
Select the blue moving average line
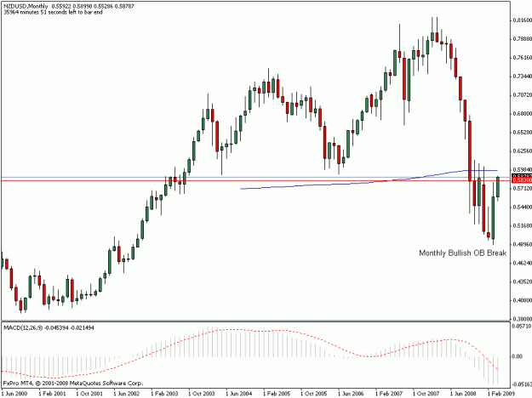pos(369,181)
